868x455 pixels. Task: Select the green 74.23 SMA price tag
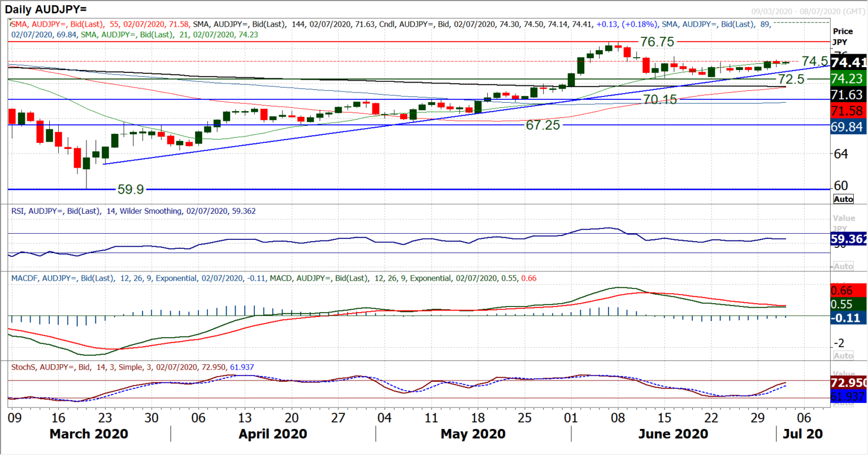[x=848, y=78]
